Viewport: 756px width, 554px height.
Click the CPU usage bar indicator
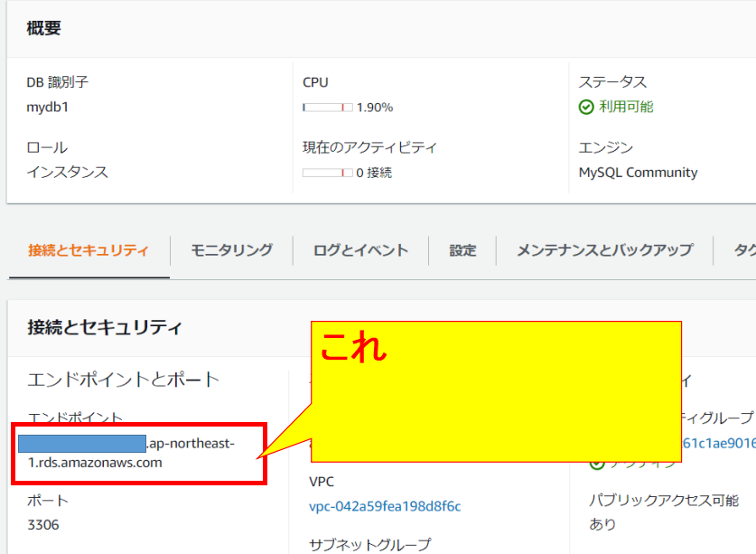tap(327, 107)
